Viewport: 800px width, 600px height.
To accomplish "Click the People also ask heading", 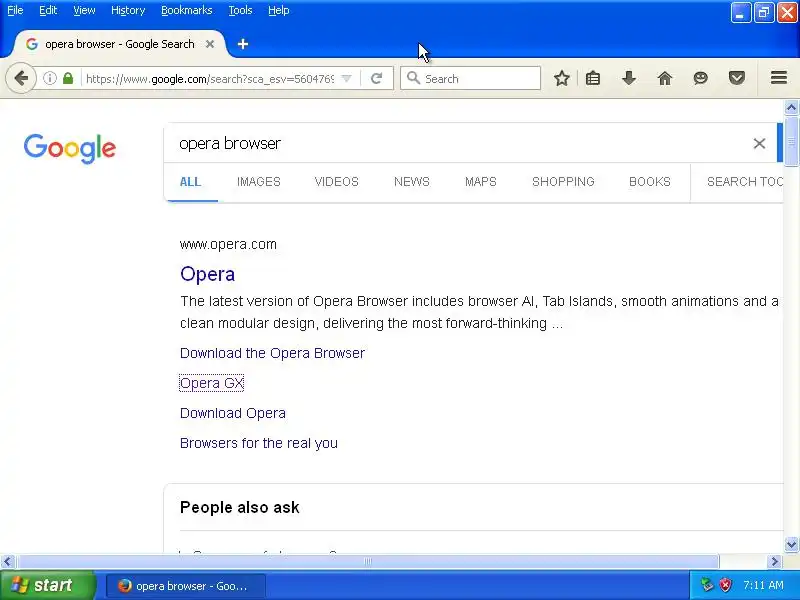I will 240,508.
